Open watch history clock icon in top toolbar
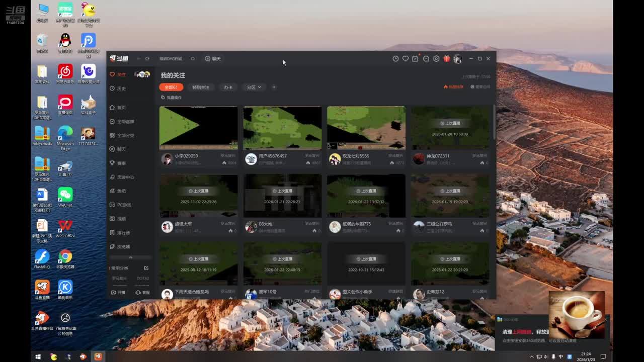This screenshot has width=644, height=362. pos(395,59)
